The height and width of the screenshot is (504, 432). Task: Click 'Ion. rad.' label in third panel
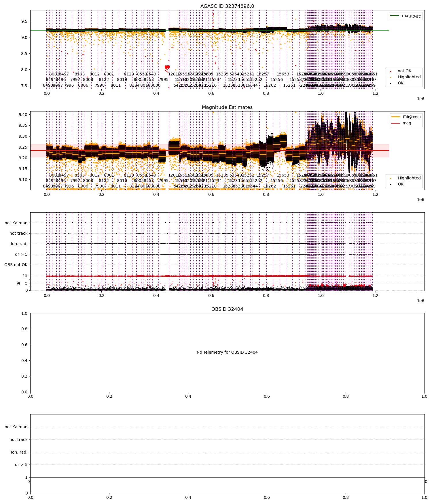coord(19,244)
